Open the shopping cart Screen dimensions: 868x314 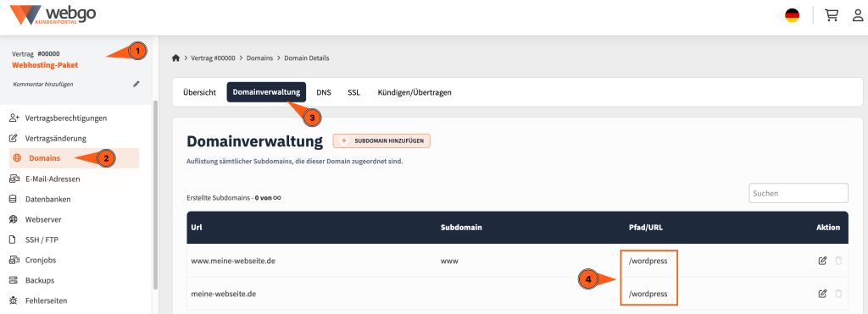[x=832, y=15]
